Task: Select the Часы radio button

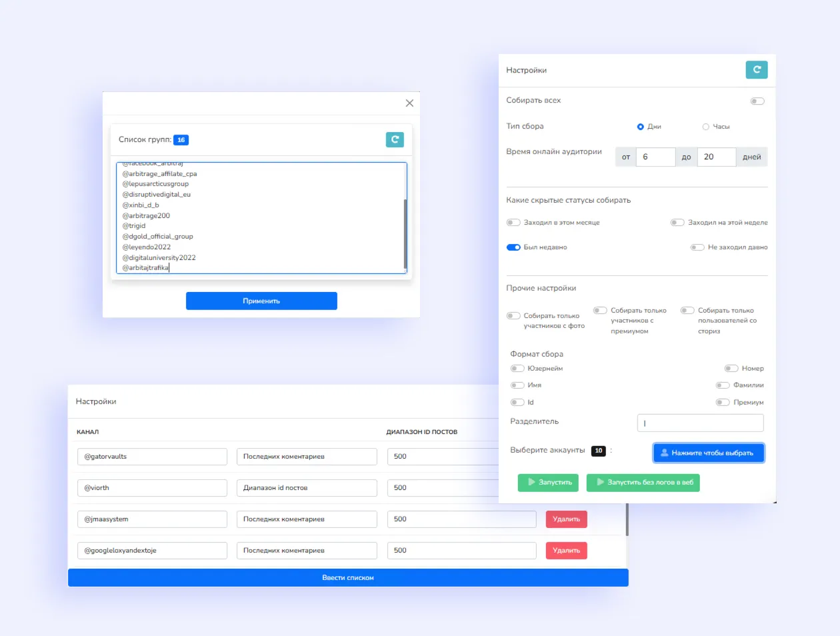Action: point(706,127)
